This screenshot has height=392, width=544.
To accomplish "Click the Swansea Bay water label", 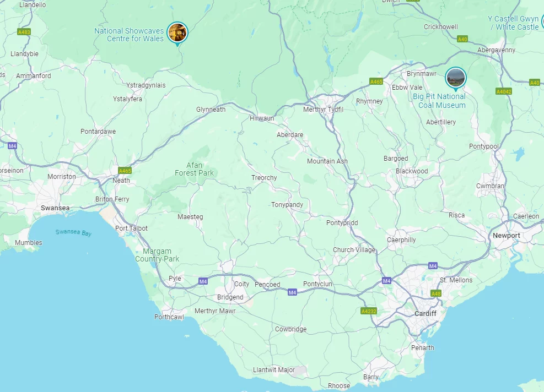I will coord(73,232).
